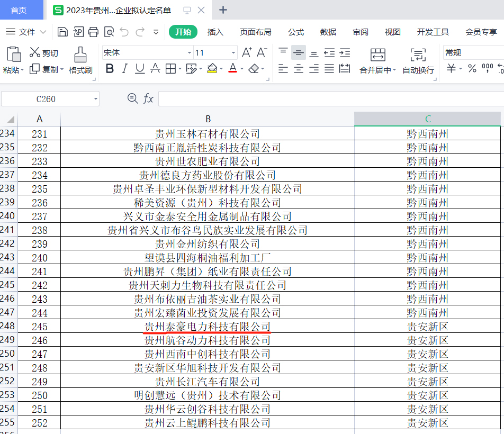
Task: Open the 文件 menu
Action: pos(26,32)
